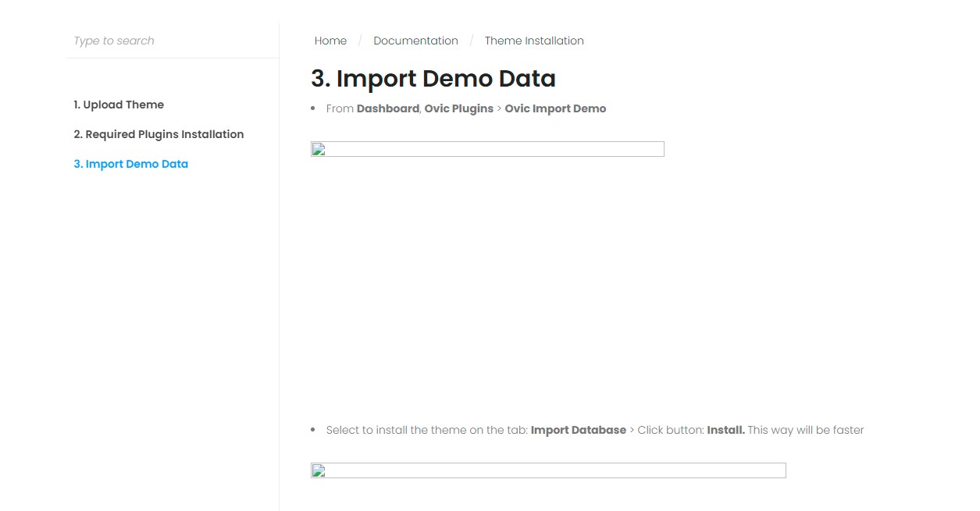
Task: Click the bold "Ovic Plugins" text
Action: pos(458,108)
